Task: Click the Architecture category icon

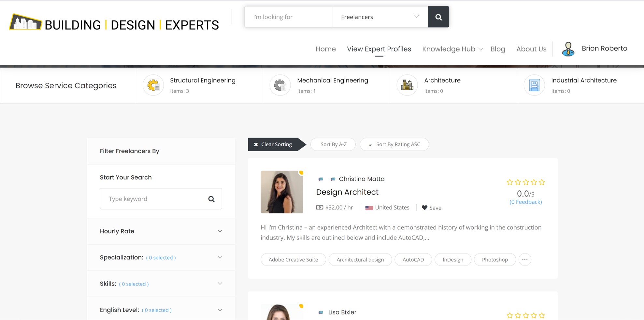Action: (x=407, y=85)
